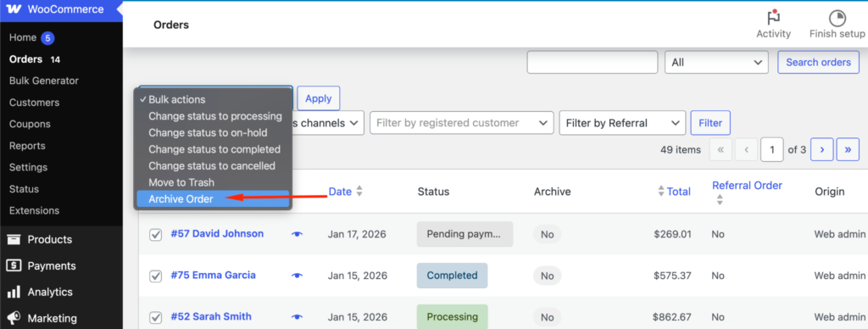Click the Search orders button
Viewport: 868px width, 329px height.
[x=819, y=62]
